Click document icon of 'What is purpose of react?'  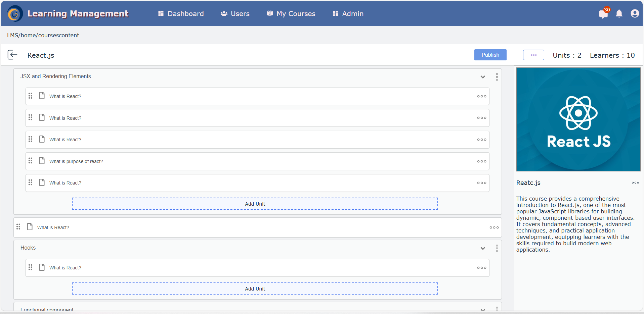click(x=42, y=161)
